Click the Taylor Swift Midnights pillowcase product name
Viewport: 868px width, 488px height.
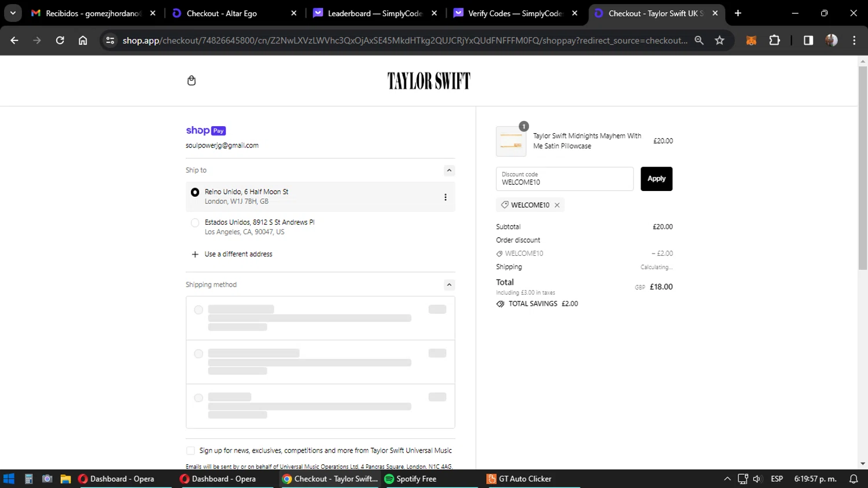click(x=587, y=141)
